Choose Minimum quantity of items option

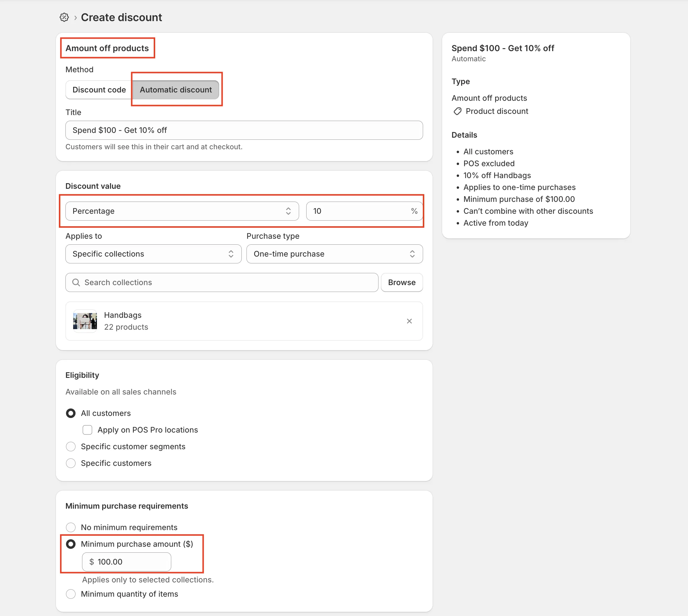pos(71,594)
